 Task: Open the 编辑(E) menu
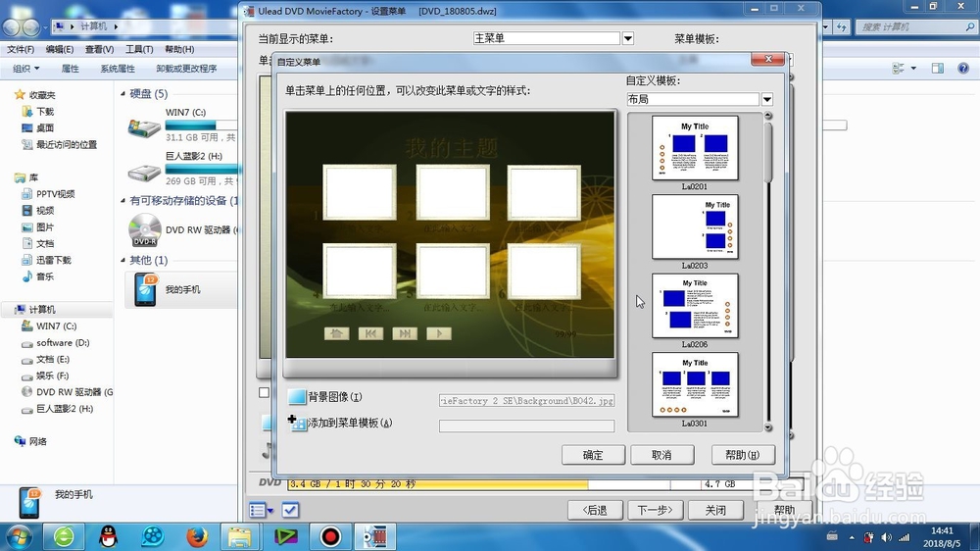[x=60, y=49]
